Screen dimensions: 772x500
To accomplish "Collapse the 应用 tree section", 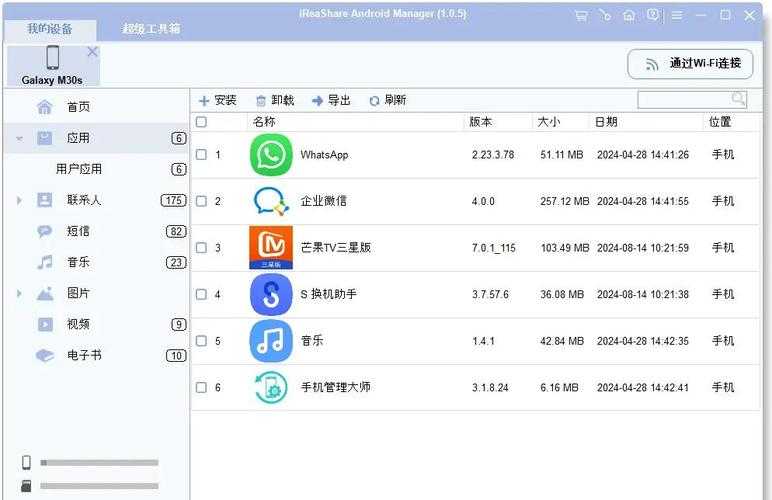I will [19, 138].
